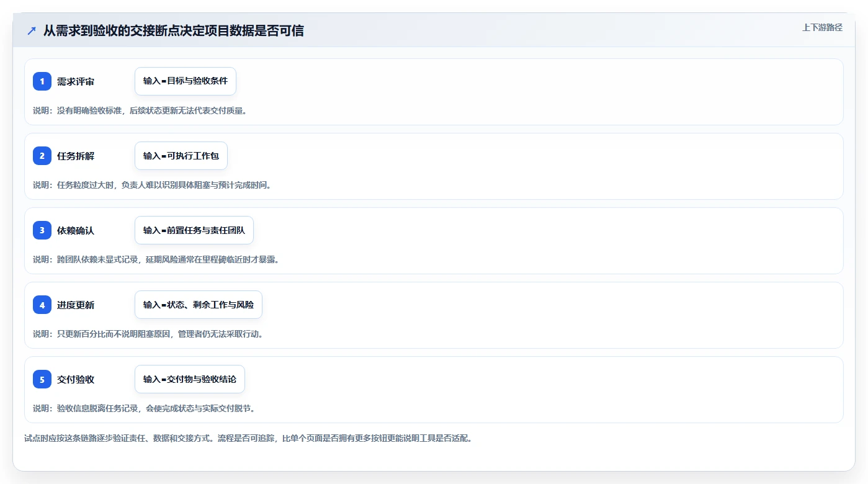Click the 进度更新 step title
The image size is (868, 484).
pyautogui.click(x=76, y=305)
